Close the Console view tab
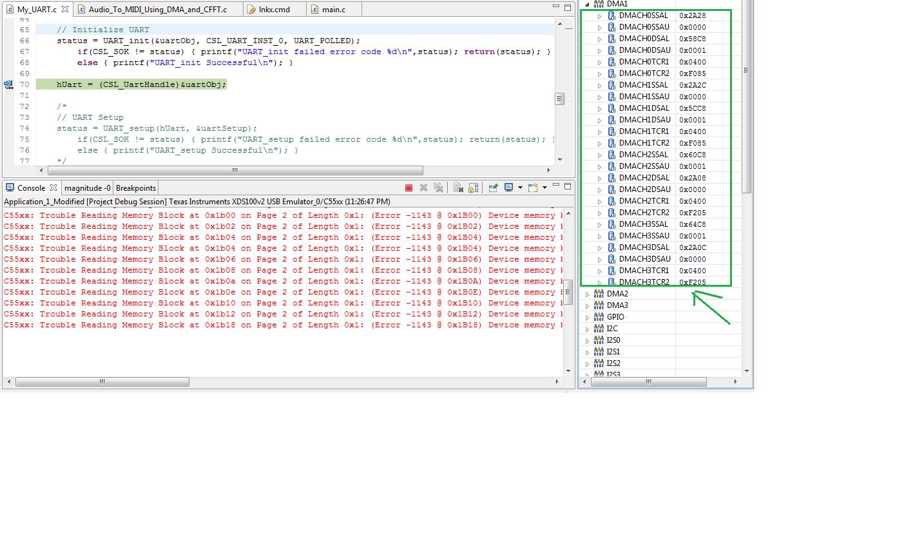Viewport: 924px width, 560px height. (x=53, y=188)
